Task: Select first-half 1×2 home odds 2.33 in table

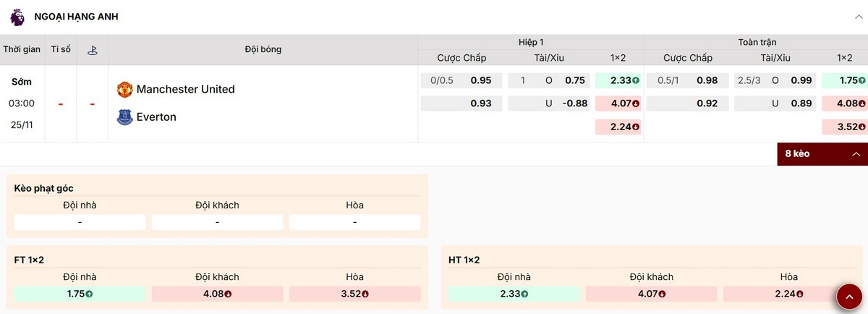Action: coord(618,81)
